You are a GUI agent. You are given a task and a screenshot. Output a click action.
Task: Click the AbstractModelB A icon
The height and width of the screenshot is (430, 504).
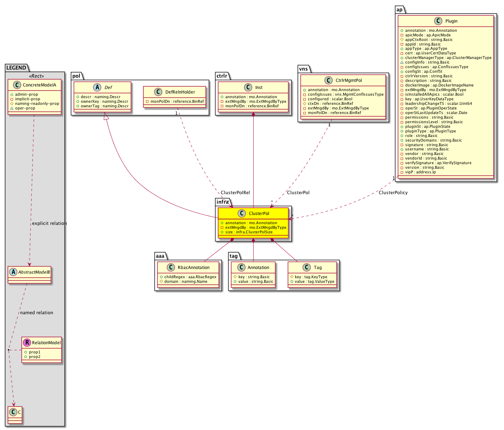point(13,272)
